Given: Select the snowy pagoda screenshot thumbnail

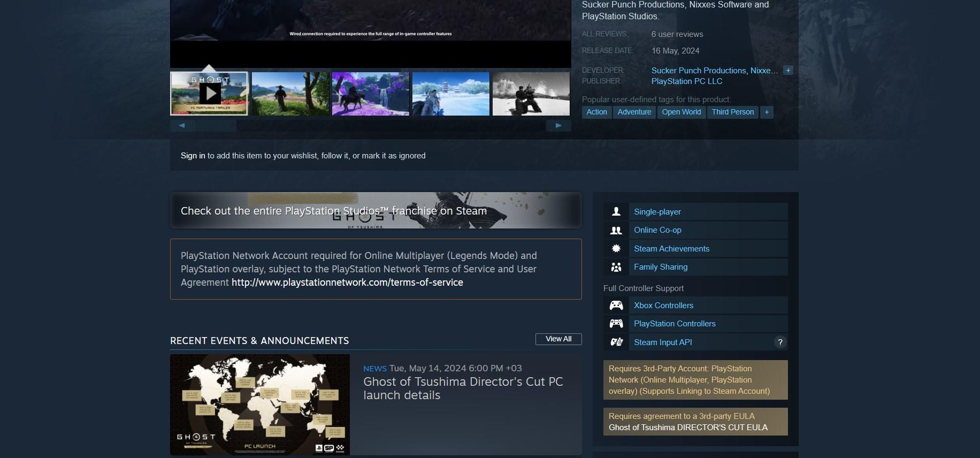Looking at the screenshot, I should point(451,94).
